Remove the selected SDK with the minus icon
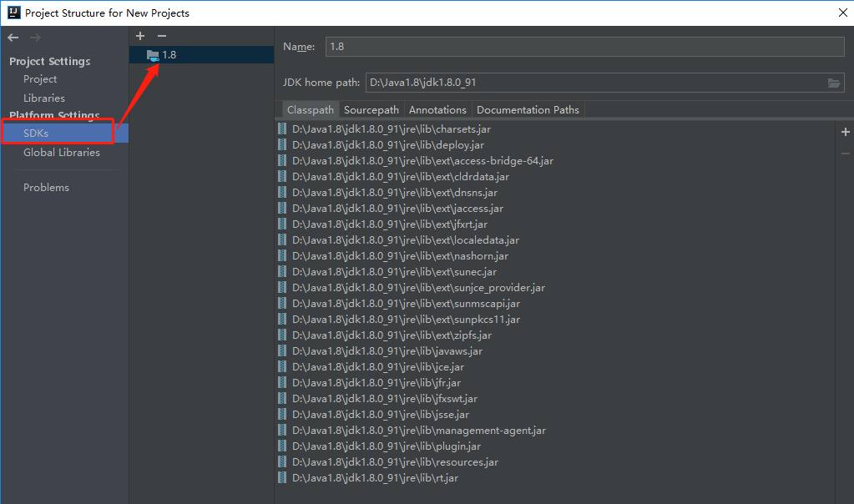 tap(162, 36)
